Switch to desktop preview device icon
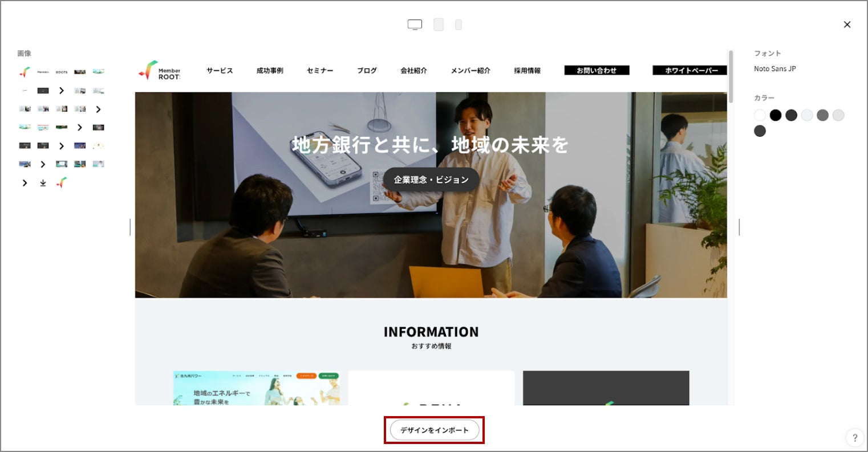The height and width of the screenshot is (452, 868). [415, 25]
